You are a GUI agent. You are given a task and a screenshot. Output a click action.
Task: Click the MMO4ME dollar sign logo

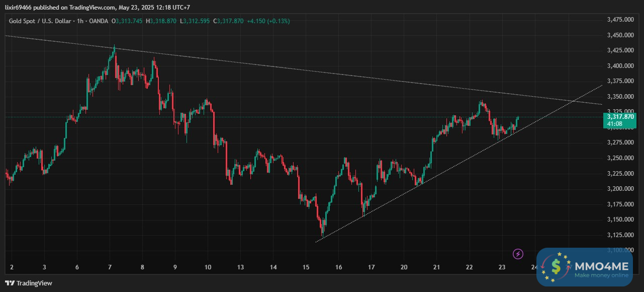pos(556,267)
